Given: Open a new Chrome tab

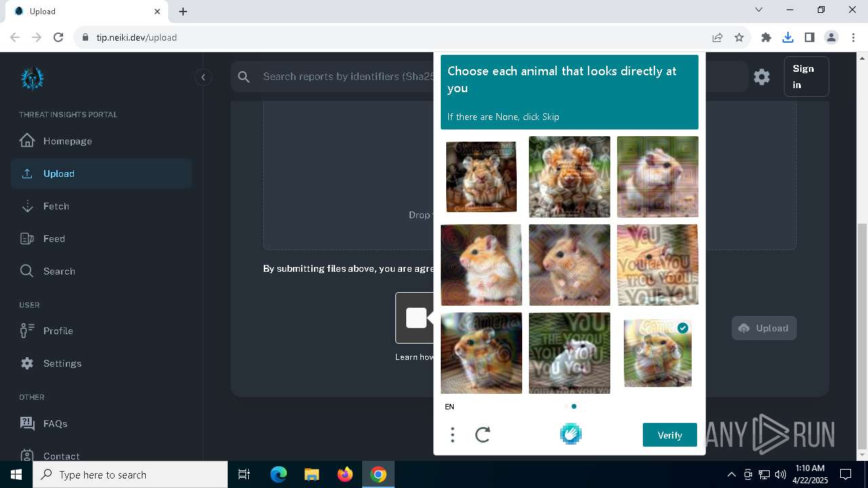Looking at the screenshot, I should [183, 12].
